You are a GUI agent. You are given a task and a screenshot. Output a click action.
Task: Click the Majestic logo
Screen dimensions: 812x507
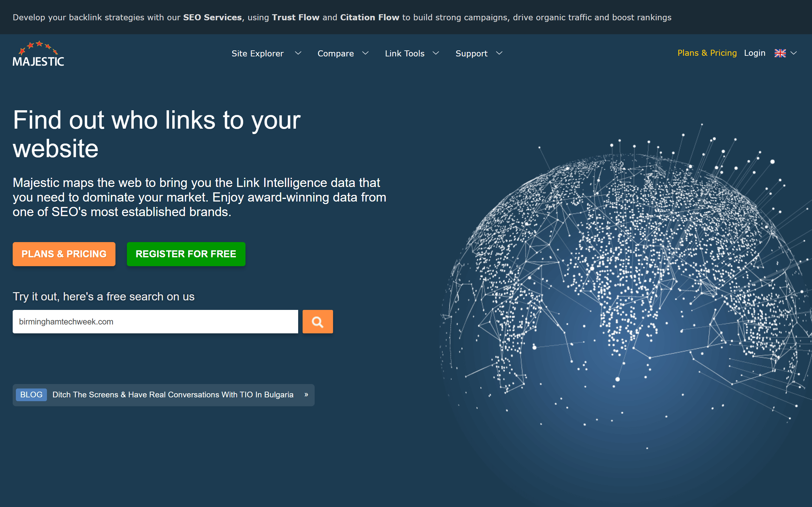coord(38,54)
